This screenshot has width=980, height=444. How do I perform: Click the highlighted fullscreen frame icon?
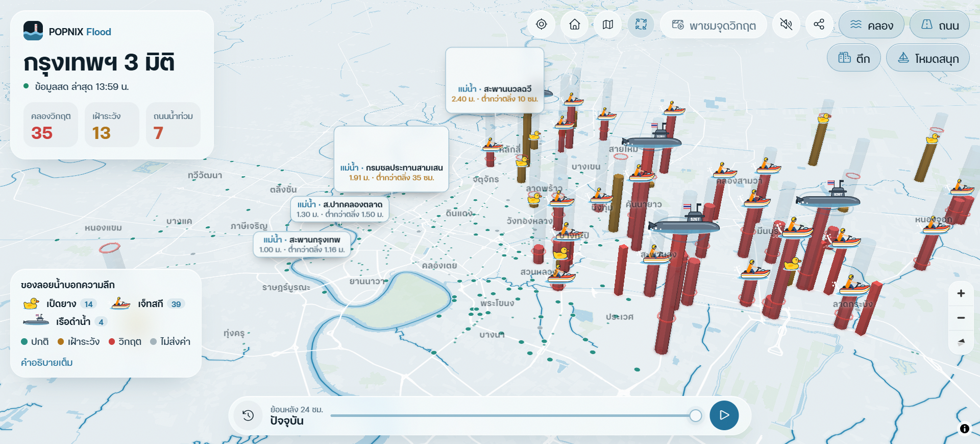pyautogui.click(x=641, y=25)
